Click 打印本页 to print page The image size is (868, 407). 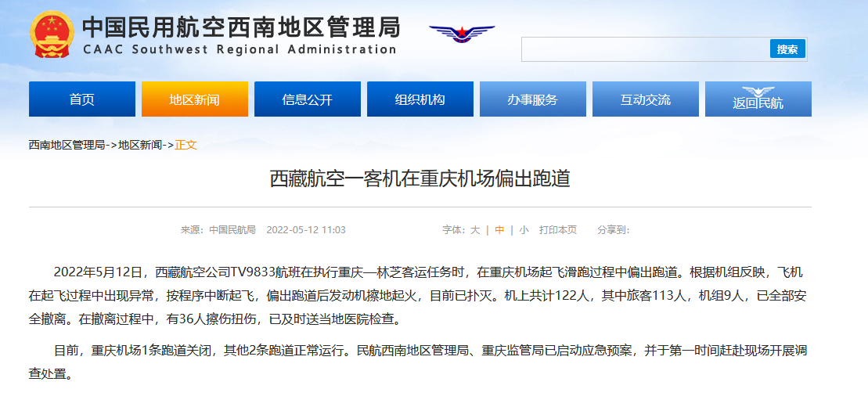(558, 230)
